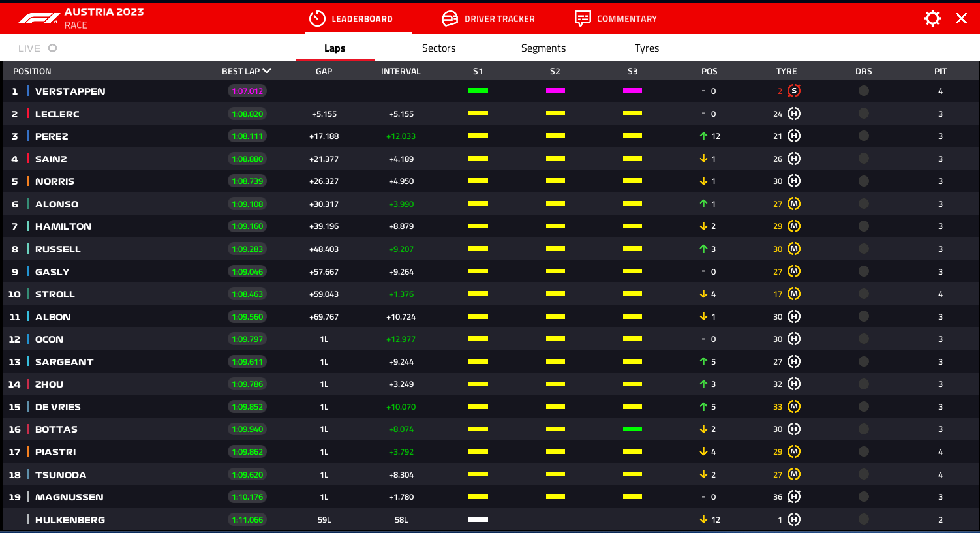This screenshot has width=980, height=533.
Task: Click Norris's DRS indicator dot
Action: (x=864, y=181)
